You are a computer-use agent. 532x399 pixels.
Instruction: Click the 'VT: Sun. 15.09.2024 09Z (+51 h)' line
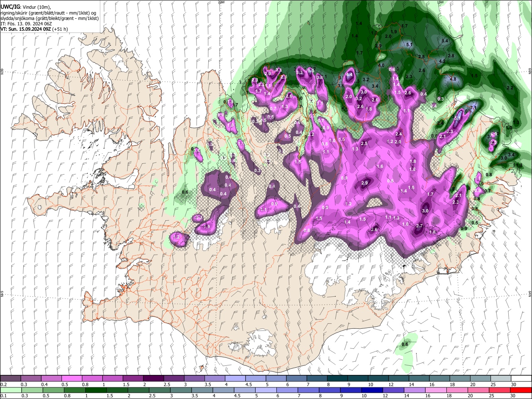(34, 29)
